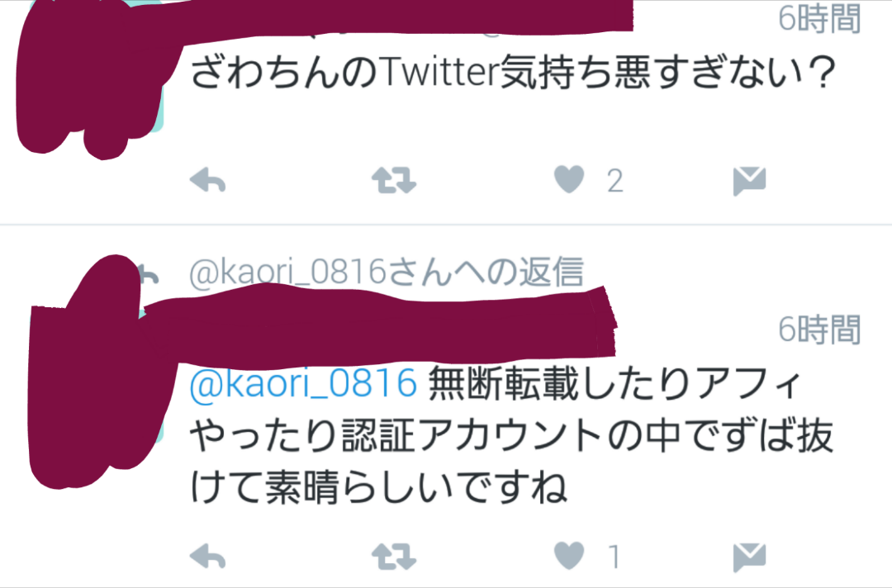Open the @kaori_0816さんへの返信 header
This screenshot has height=588, width=892.
click(387, 272)
